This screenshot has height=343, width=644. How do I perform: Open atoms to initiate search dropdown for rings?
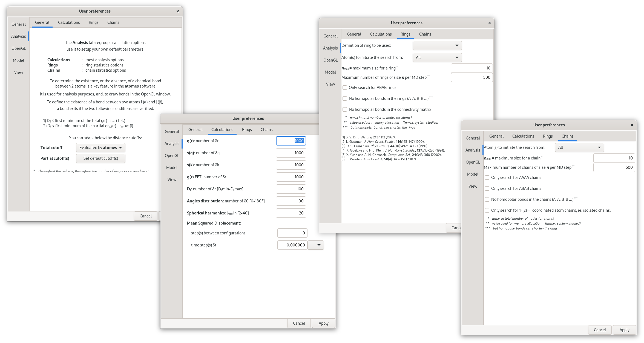pyautogui.click(x=437, y=57)
